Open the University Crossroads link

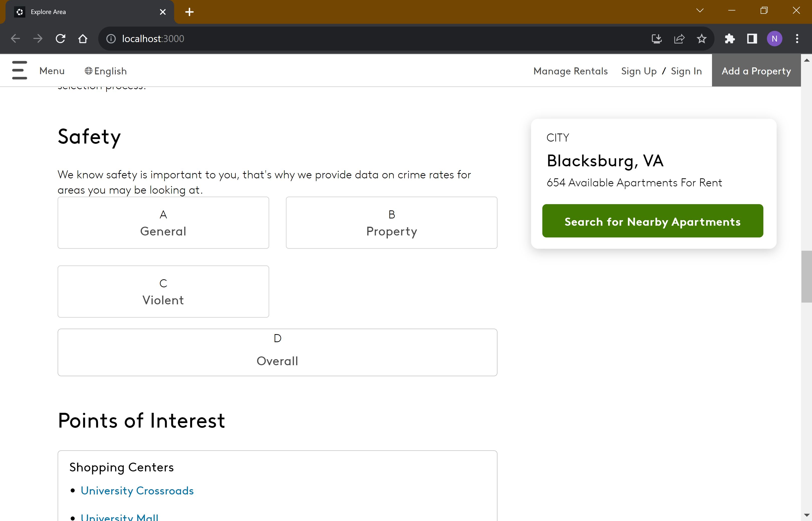click(x=137, y=490)
